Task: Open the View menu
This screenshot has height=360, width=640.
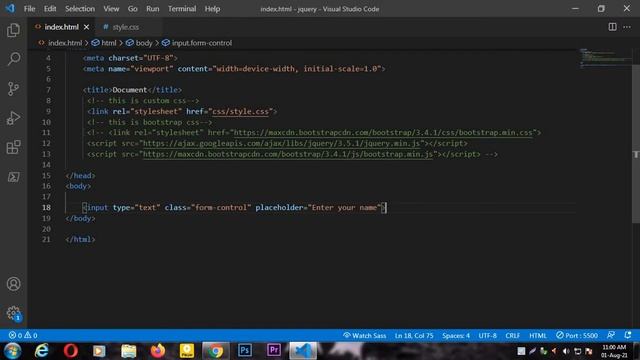Action: 111,9
